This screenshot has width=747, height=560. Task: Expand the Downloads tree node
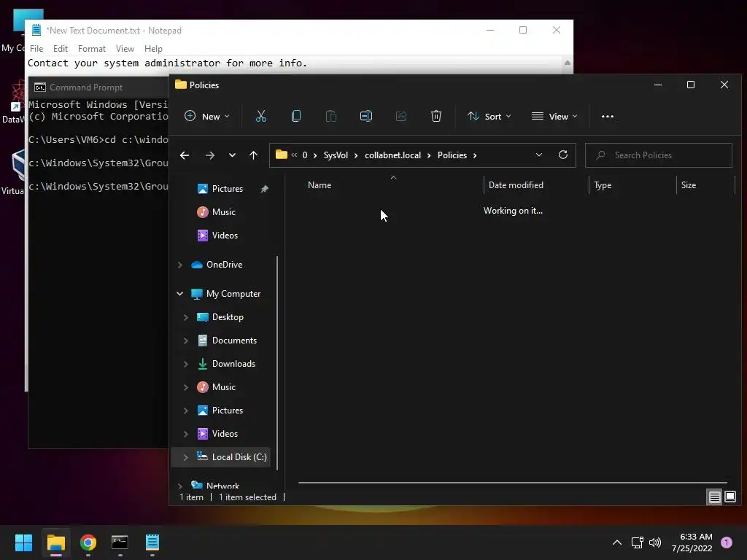pyautogui.click(x=186, y=364)
